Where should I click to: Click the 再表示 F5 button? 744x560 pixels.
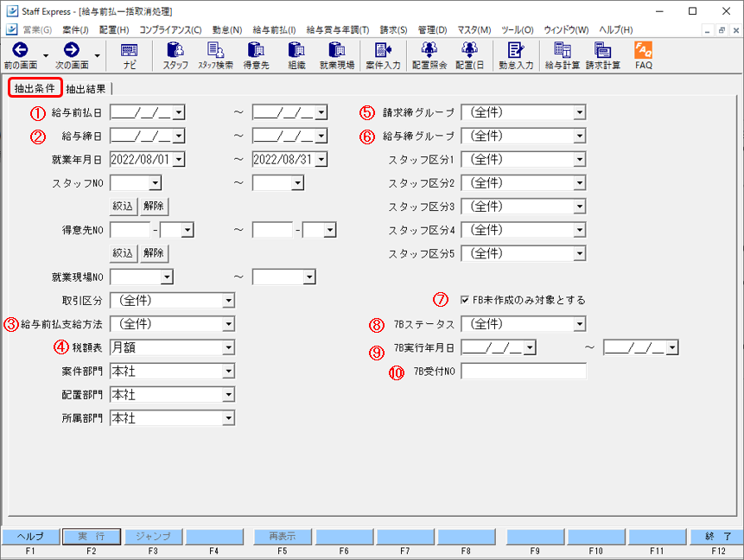283,537
